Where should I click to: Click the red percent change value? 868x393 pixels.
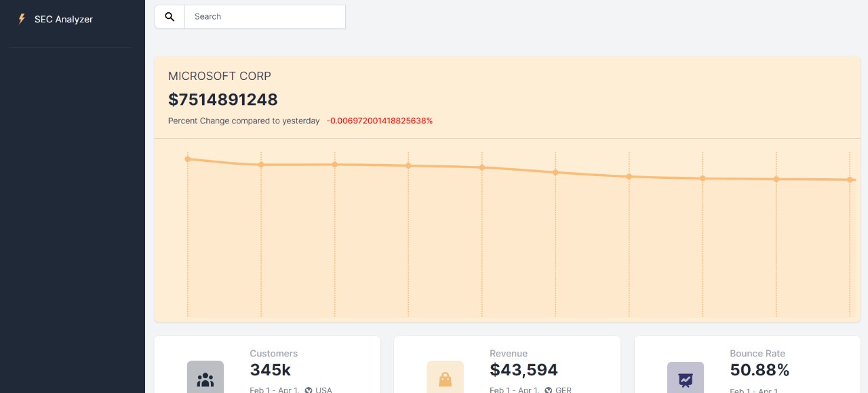380,121
